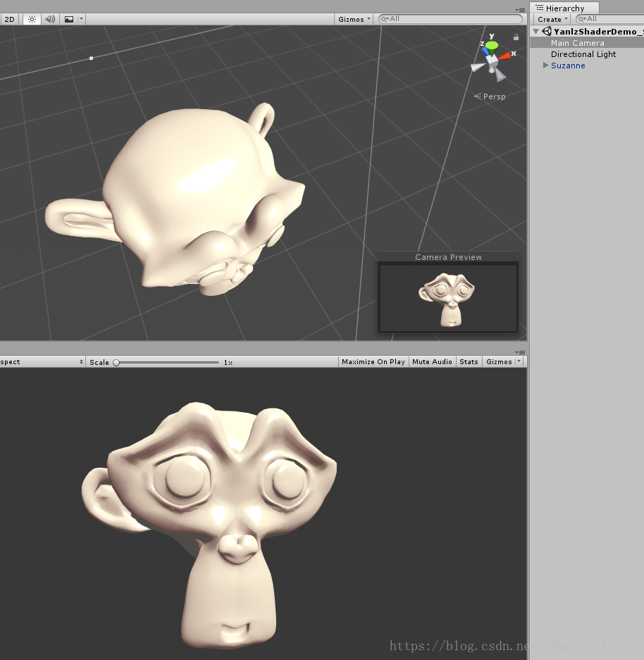The height and width of the screenshot is (660, 644).
Task: Click the gizmo center cube
Action: click(x=492, y=61)
